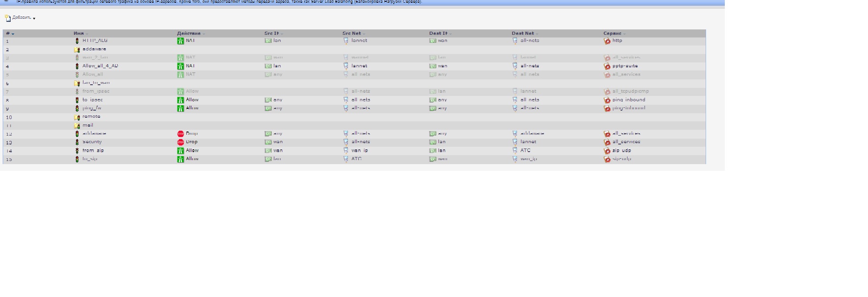Click the red Drop stop icon in row 12
Image resolution: width=868 pixels, height=297 pixels.
coord(180,134)
